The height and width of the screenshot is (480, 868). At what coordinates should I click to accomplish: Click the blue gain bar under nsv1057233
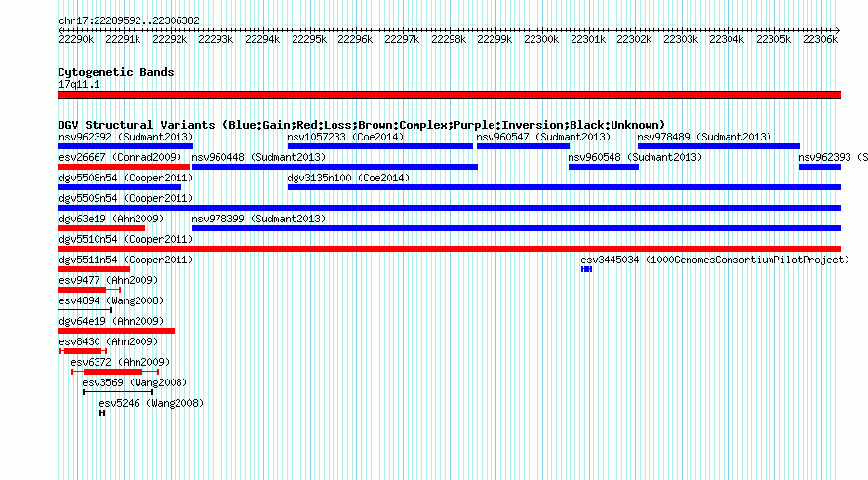pyautogui.click(x=379, y=146)
